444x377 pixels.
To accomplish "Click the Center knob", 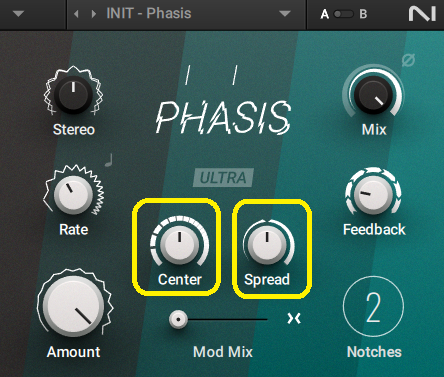I will (180, 245).
